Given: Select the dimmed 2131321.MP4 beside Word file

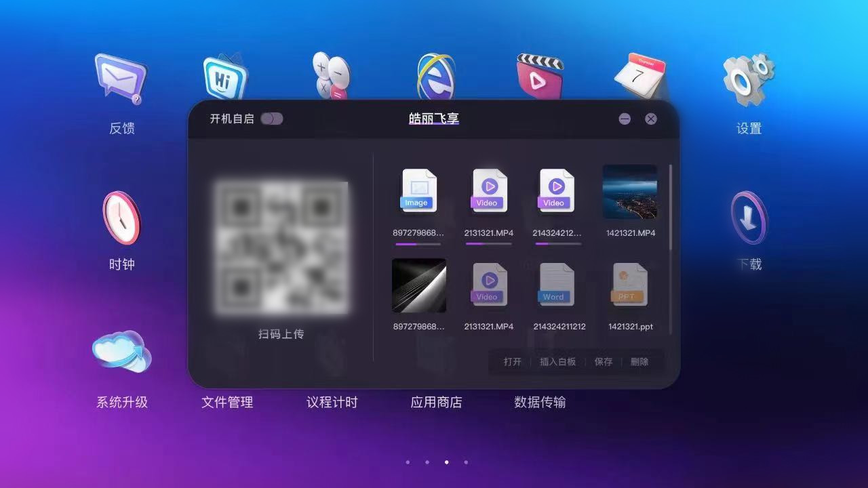Looking at the screenshot, I should [x=489, y=285].
